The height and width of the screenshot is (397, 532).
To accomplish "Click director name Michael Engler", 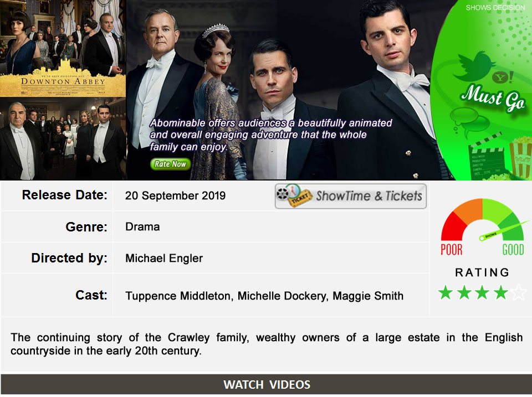I will 164,259.
